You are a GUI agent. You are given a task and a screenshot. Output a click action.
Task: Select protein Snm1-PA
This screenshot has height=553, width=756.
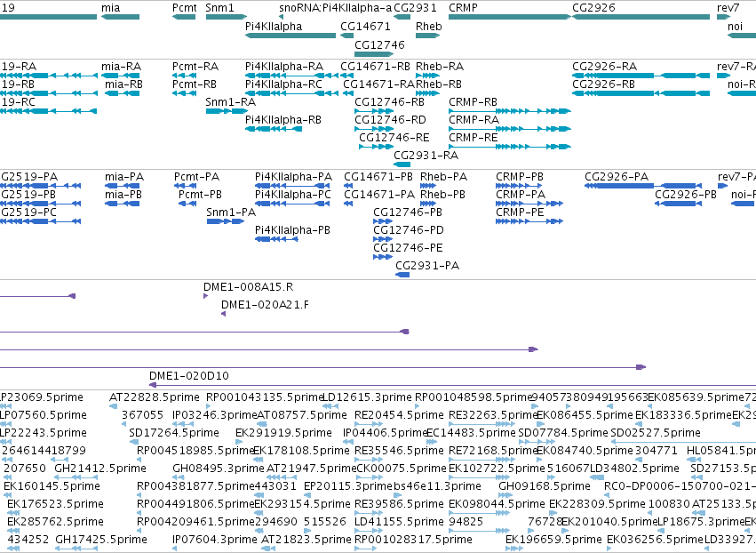pos(225,221)
